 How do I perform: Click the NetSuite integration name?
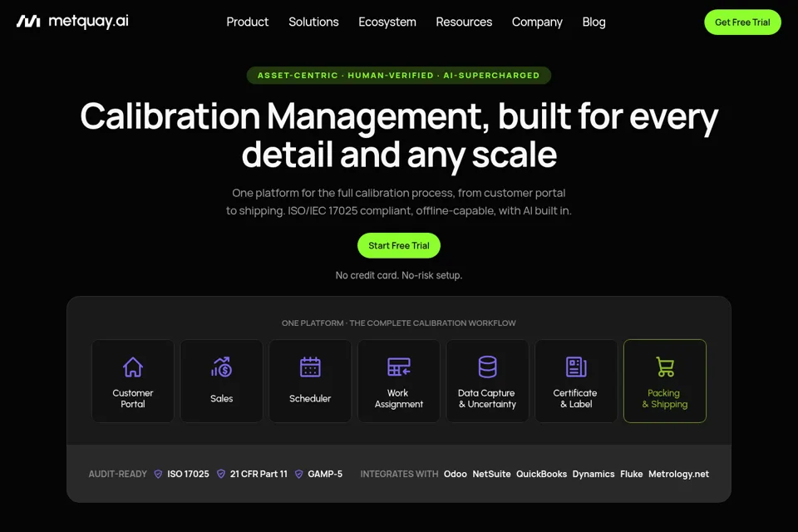pos(491,474)
